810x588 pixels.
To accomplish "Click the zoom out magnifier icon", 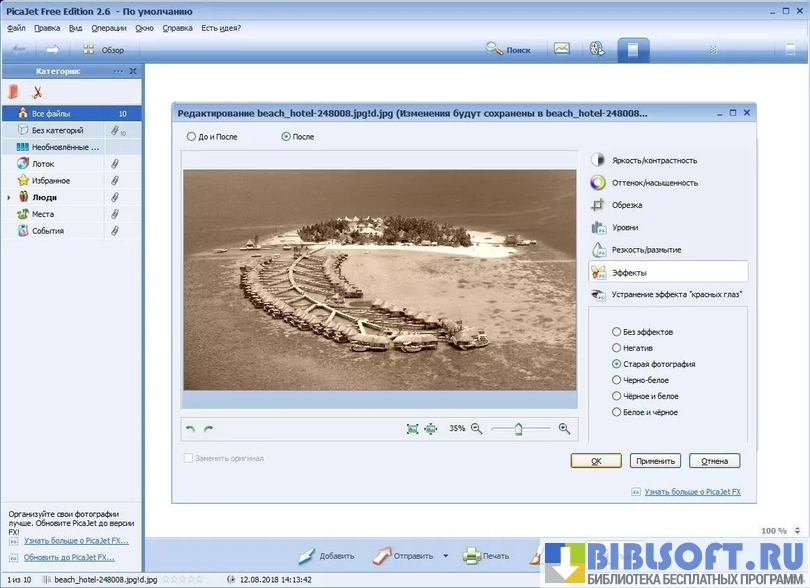I will pos(476,428).
